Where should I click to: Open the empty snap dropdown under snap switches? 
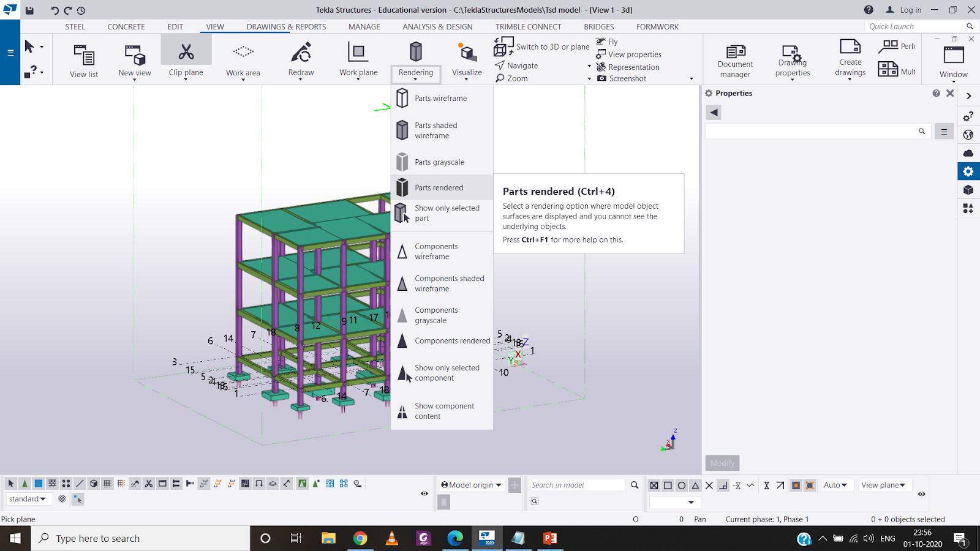675,503
